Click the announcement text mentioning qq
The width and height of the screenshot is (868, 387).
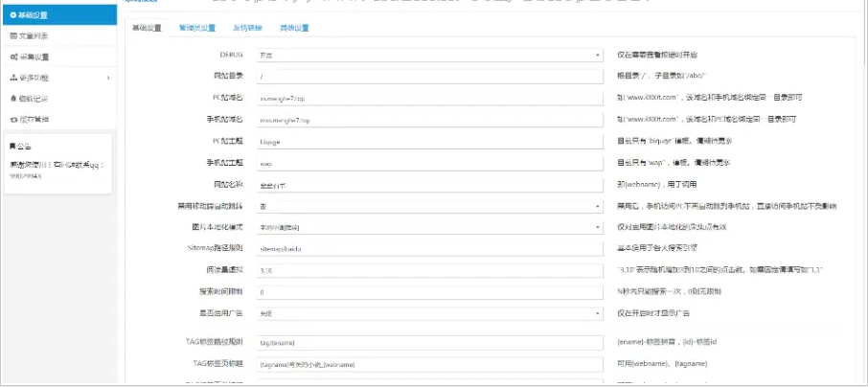[x=57, y=170]
